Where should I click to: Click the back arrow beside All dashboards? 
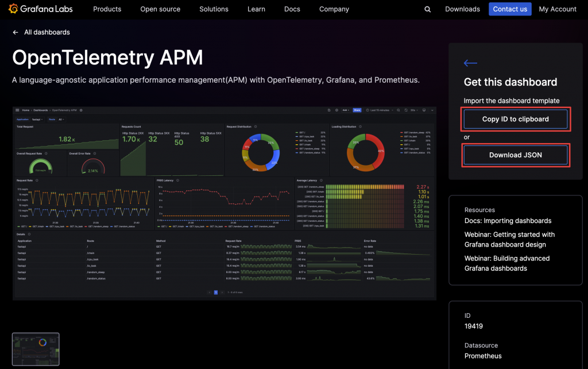click(x=16, y=32)
